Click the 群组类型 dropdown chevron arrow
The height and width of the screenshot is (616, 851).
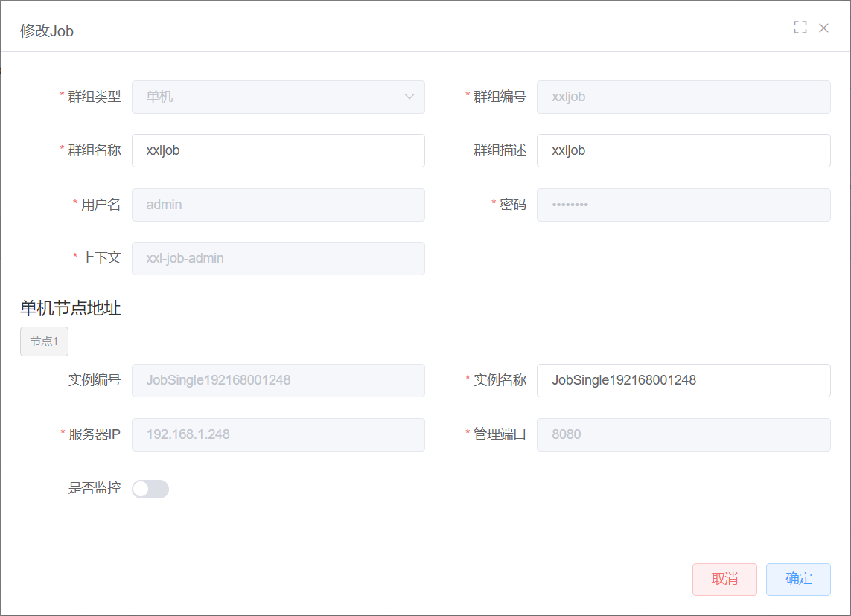409,97
